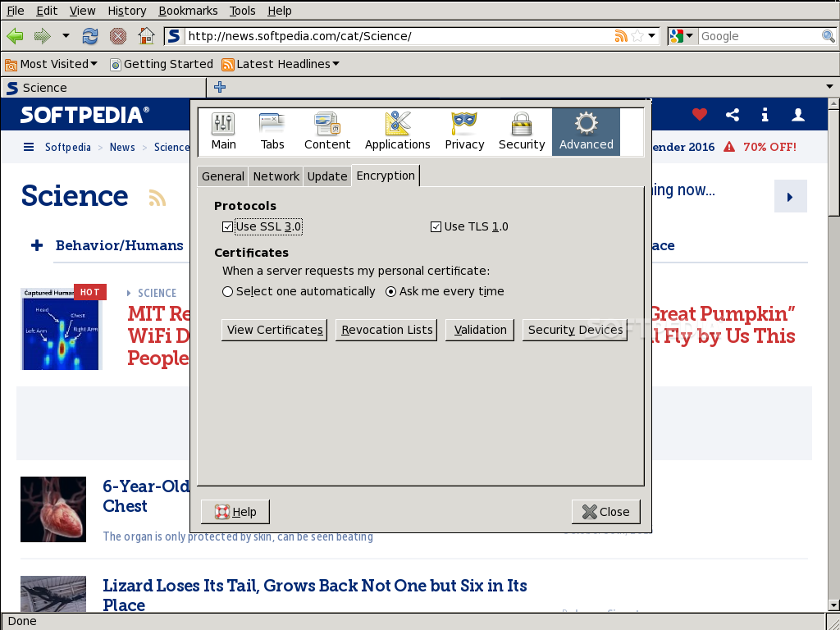840x630 pixels.
Task: Open the heart article thumbnail image
Action: point(53,509)
